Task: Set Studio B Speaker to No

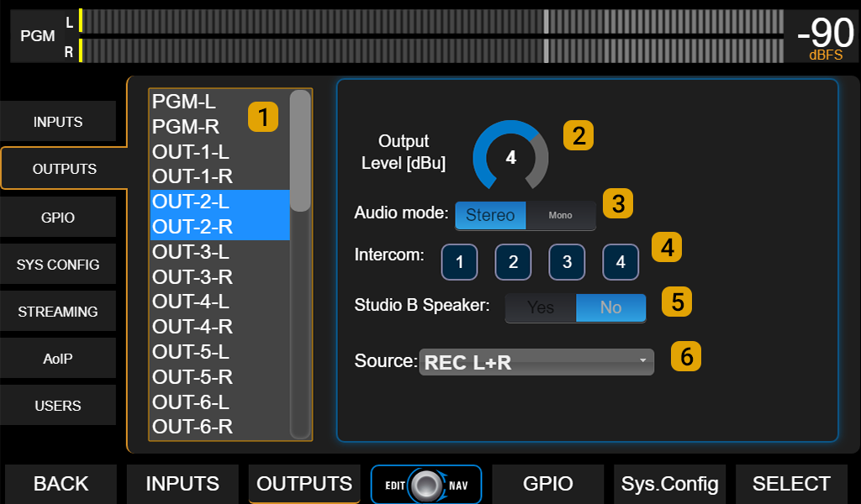Action: coord(611,307)
